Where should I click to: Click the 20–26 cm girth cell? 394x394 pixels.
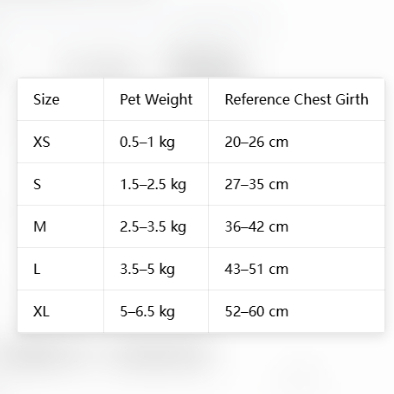pos(296,142)
